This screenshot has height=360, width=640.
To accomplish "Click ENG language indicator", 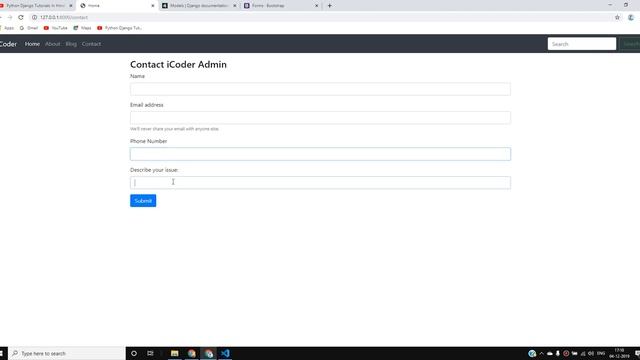I will pyautogui.click(x=601, y=353).
